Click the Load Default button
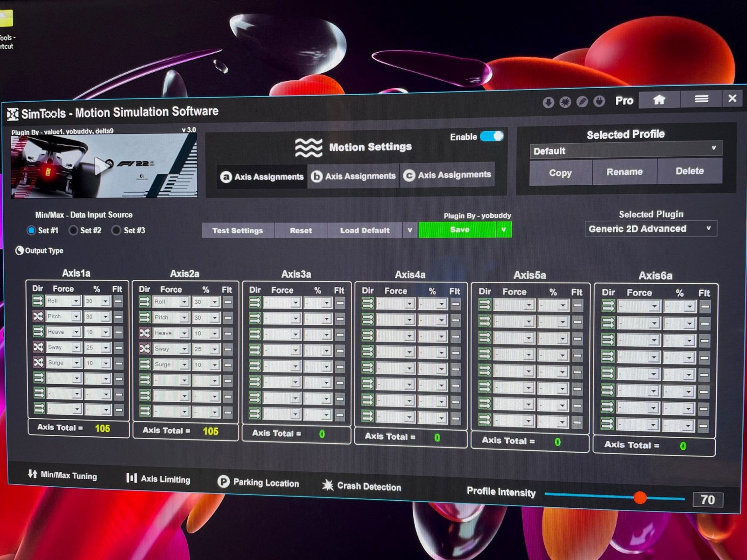The width and height of the screenshot is (747, 560). 365,231
